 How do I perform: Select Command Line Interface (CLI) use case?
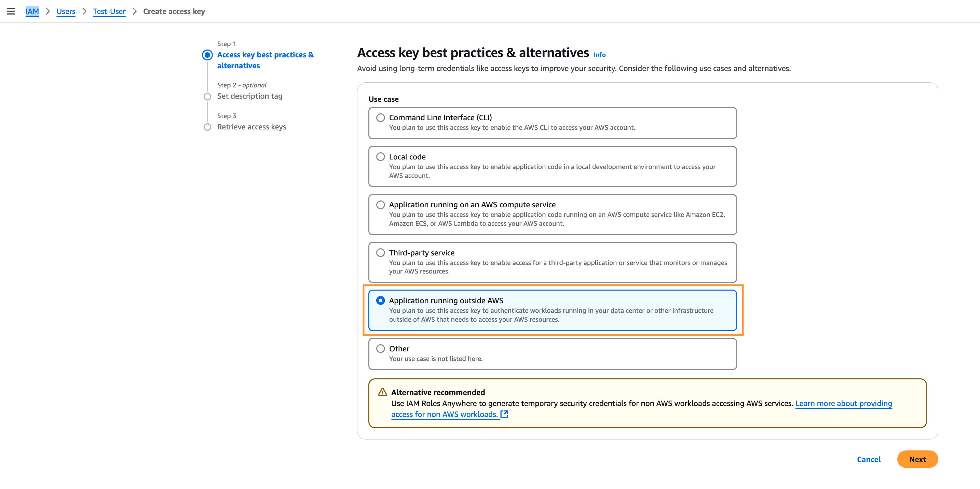point(380,118)
